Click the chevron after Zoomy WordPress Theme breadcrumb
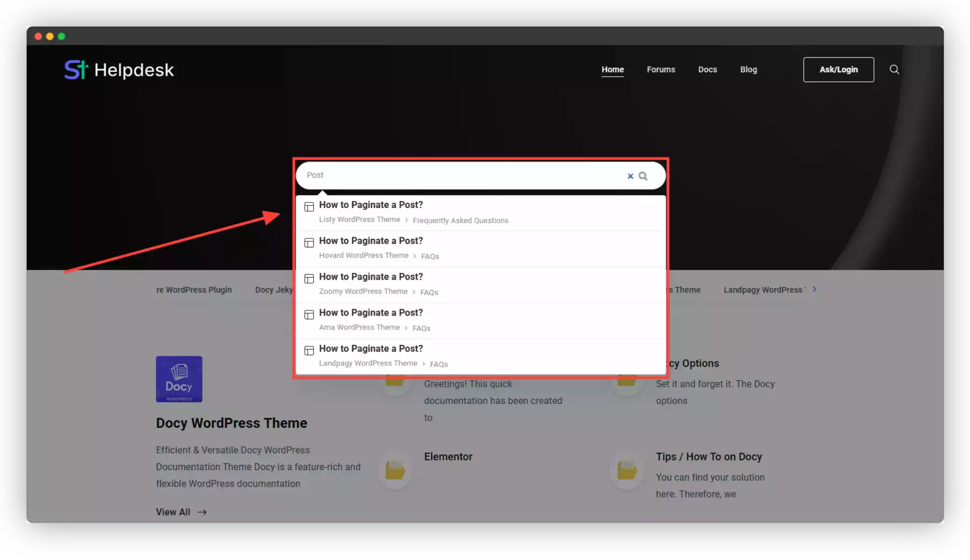970x560 pixels. 414,291
